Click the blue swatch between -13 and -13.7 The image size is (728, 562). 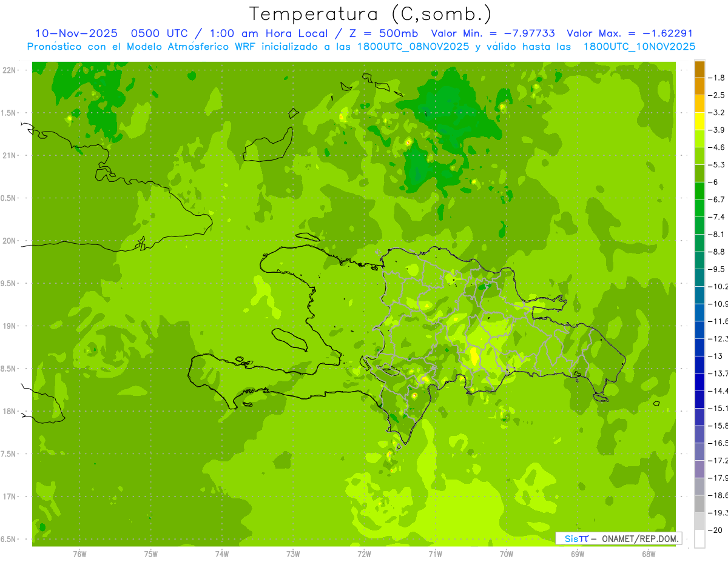[699, 364]
